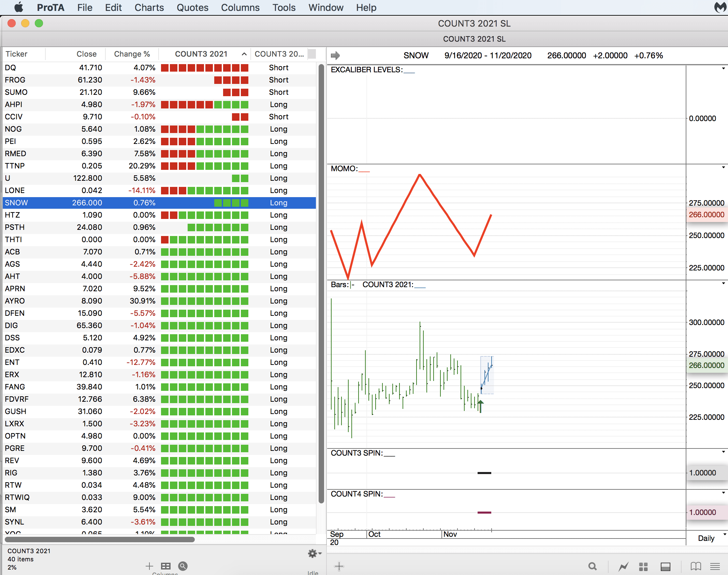The height and width of the screenshot is (575, 728).
Task: Select the AYRO ticker row
Action: 15,301
